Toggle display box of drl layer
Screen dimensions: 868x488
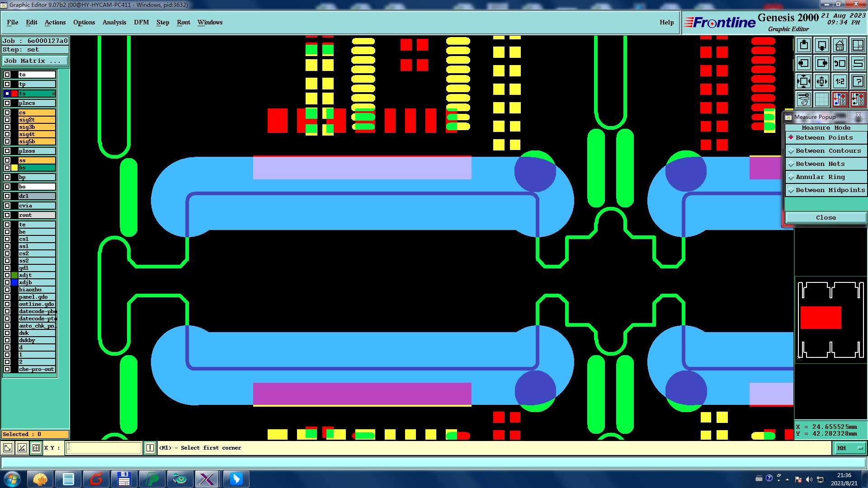coord(7,196)
